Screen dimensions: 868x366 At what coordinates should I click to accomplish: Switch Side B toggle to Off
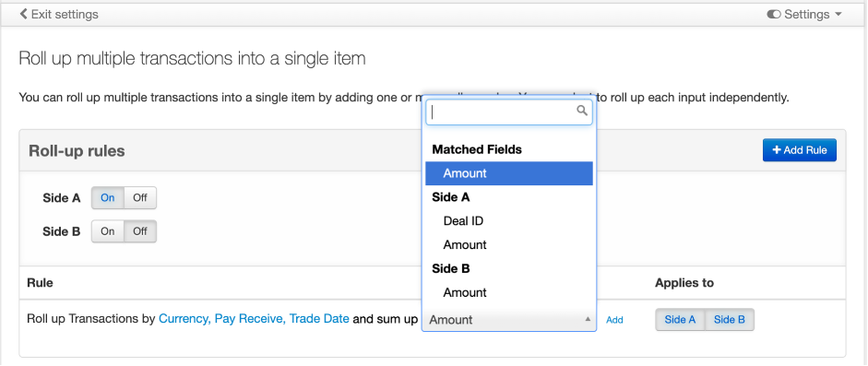pos(140,231)
